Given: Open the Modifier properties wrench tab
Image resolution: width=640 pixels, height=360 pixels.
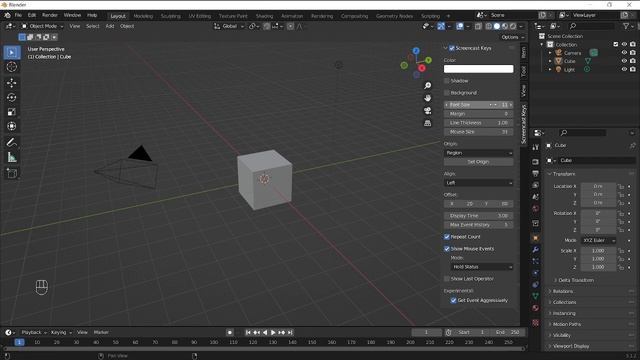Looking at the screenshot, I should point(536,249).
